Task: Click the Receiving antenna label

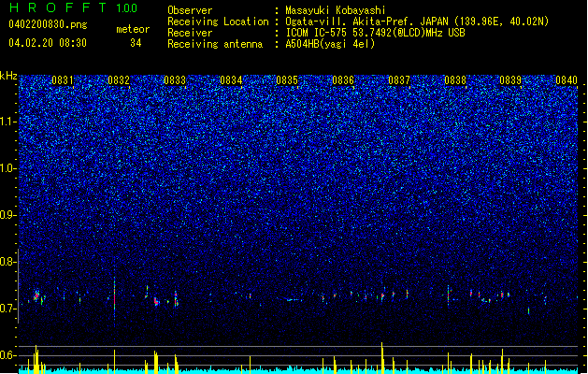Action: (x=215, y=44)
